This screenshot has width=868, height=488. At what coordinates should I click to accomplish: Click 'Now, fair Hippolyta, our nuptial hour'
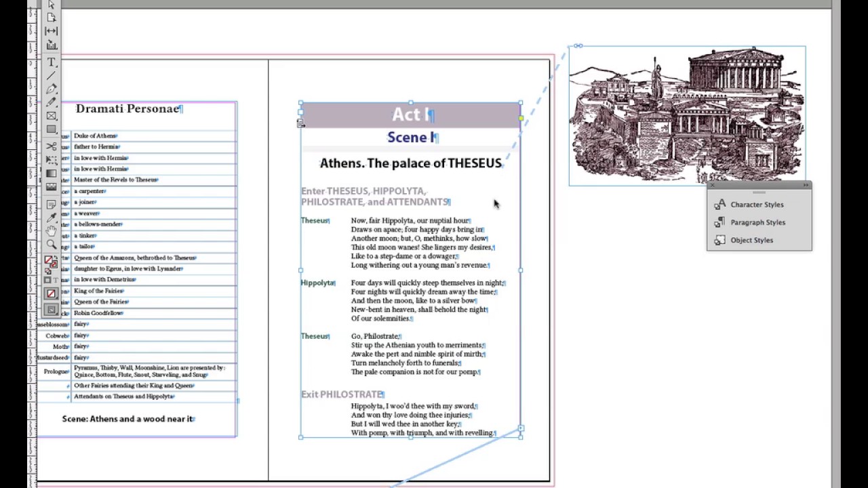tap(410, 220)
